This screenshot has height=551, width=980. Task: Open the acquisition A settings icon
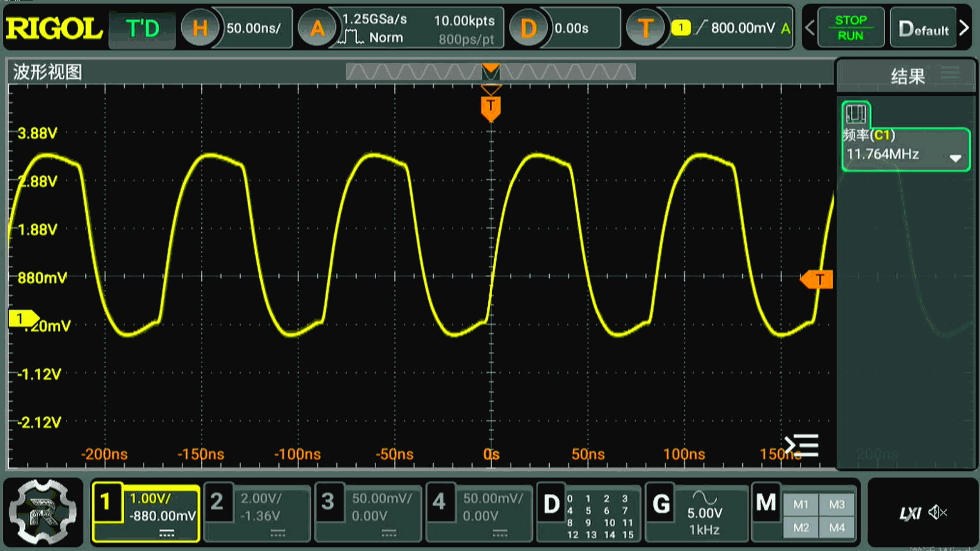tap(317, 28)
